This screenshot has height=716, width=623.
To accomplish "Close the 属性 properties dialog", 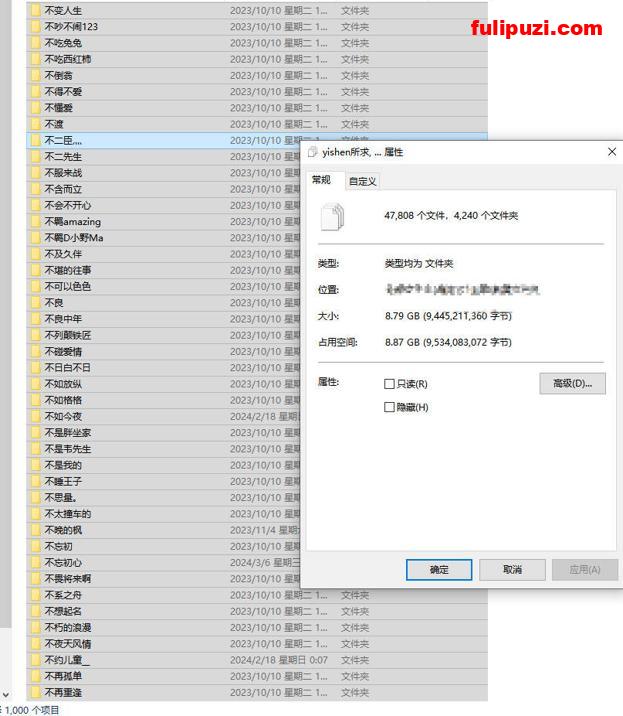I will pyautogui.click(x=612, y=152).
